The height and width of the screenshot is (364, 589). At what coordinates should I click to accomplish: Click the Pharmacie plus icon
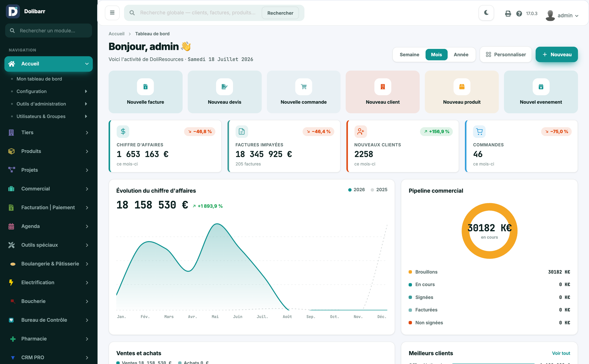tap(13, 339)
